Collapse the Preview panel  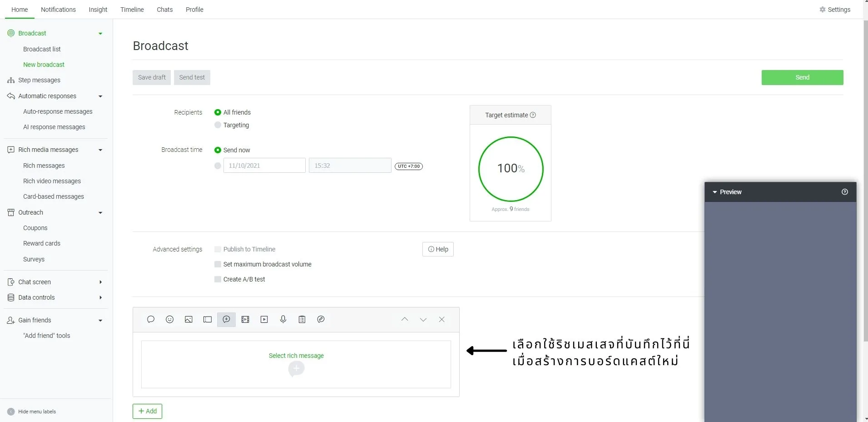click(715, 192)
